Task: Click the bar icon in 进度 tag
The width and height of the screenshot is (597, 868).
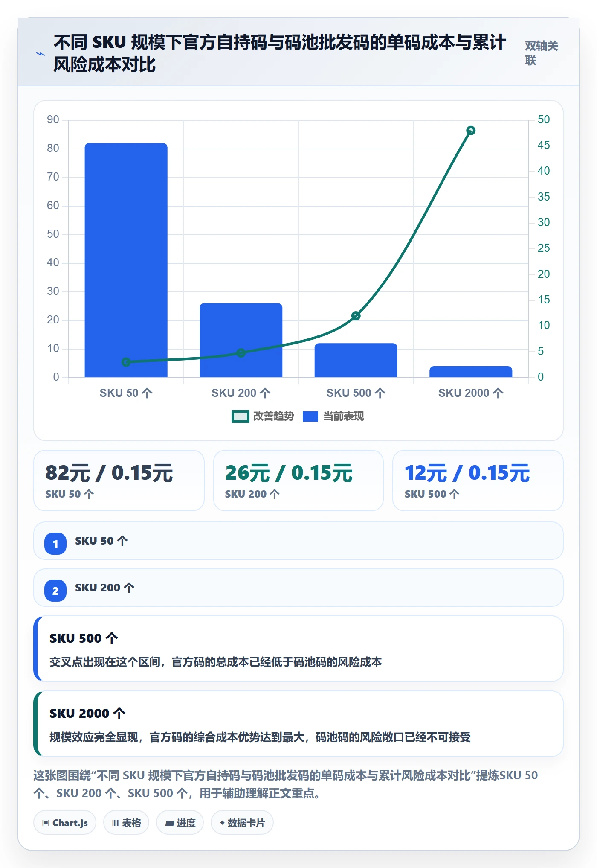Action: point(170,824)
